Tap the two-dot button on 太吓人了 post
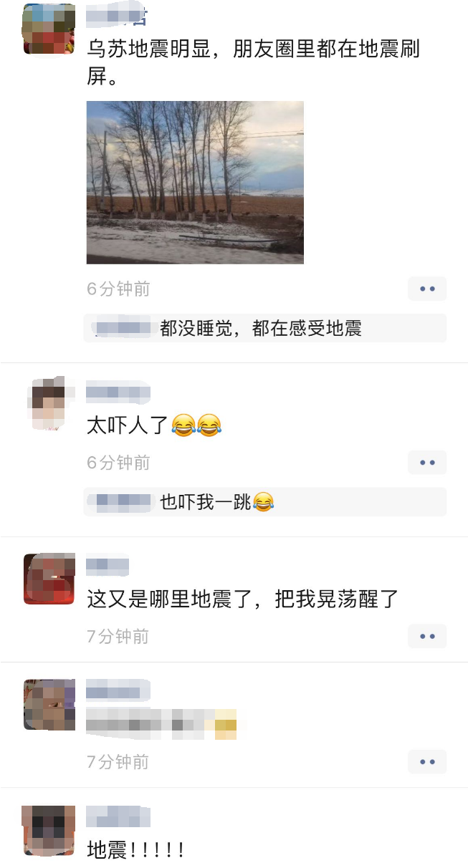 coord(427,463)
